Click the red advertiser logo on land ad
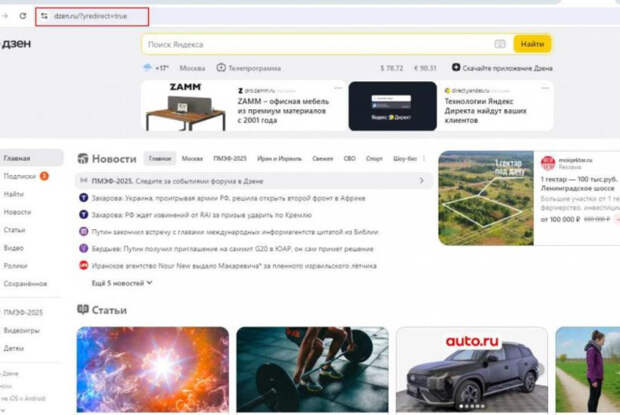Viewport: 620px width, 415px height. pos(548,163)
